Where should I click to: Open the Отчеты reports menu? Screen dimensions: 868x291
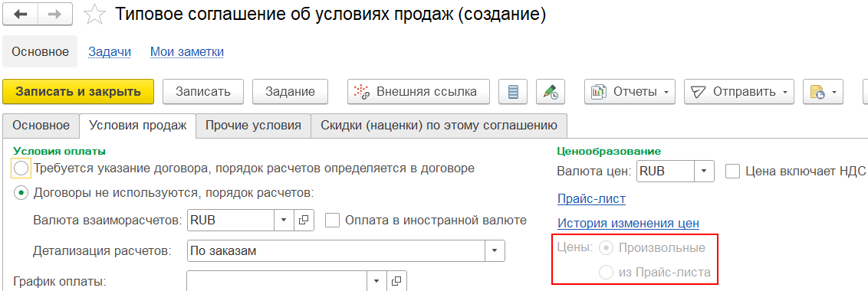(630, 92)
